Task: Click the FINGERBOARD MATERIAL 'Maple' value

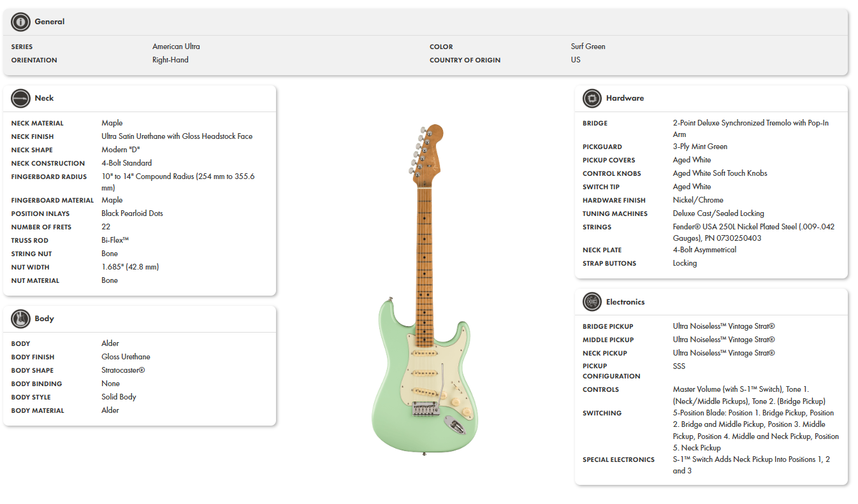Action: [x=112, y=200]
